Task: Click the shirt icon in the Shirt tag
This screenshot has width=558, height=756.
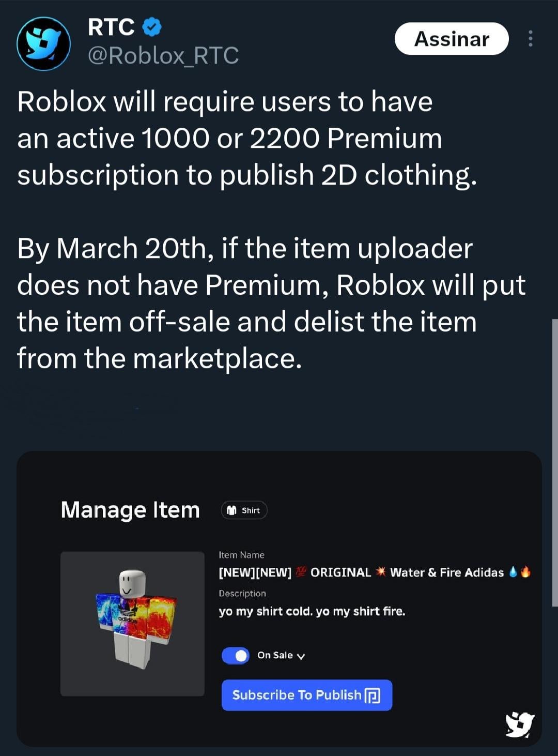Action: tap(232, 510)
